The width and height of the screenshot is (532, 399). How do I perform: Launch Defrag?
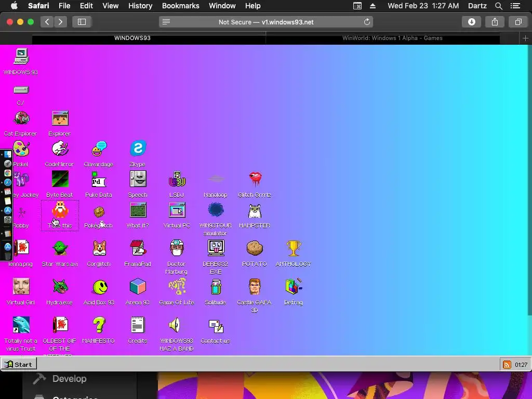(294, 286)
